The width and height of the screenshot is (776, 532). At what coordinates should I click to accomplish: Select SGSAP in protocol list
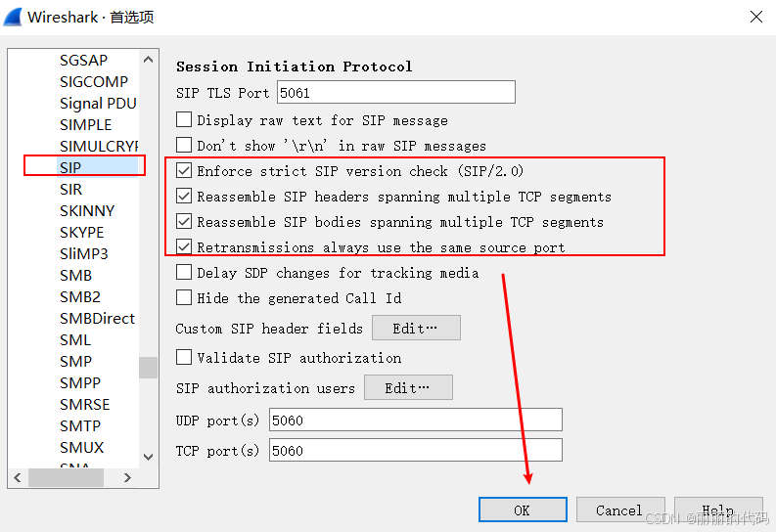click(83, 60)
